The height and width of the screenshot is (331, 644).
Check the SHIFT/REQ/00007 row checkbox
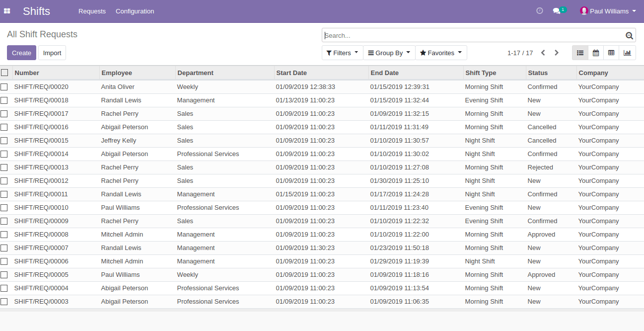4,248
